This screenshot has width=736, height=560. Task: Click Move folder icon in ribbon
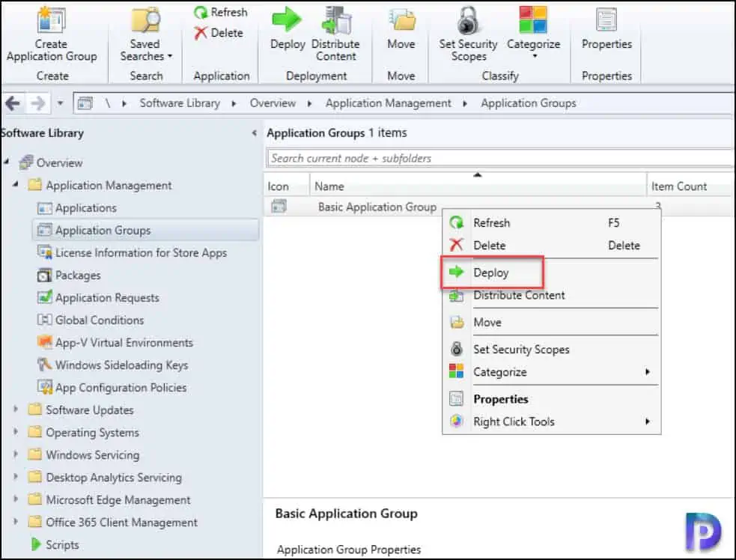pos(401,21)
